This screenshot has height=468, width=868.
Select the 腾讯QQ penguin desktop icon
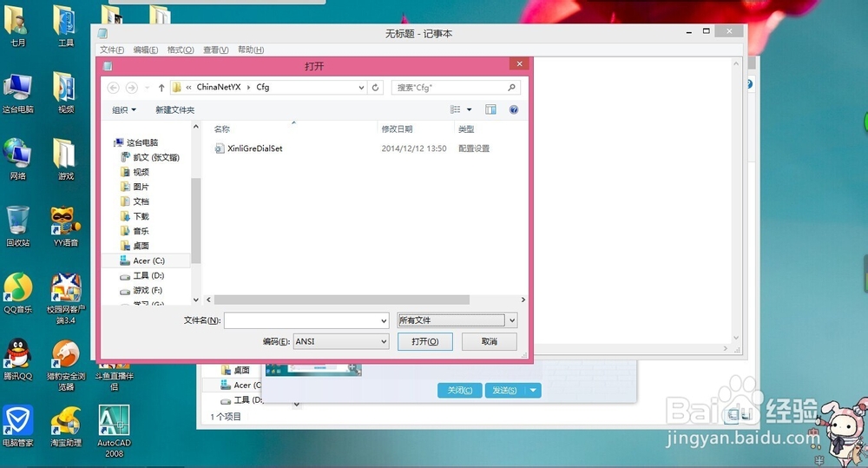[x=17, y=360]
